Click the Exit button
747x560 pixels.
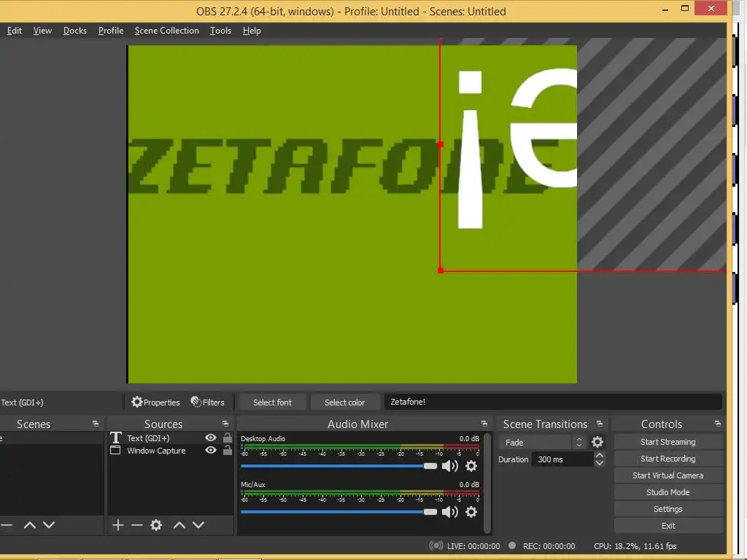668,526
